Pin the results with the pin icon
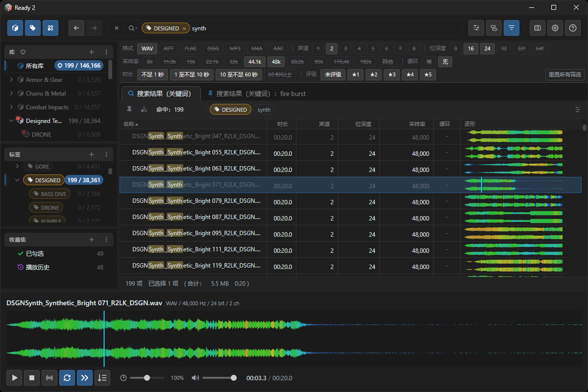The height and width of the screenshot is (392, 588). pos(129,109)
